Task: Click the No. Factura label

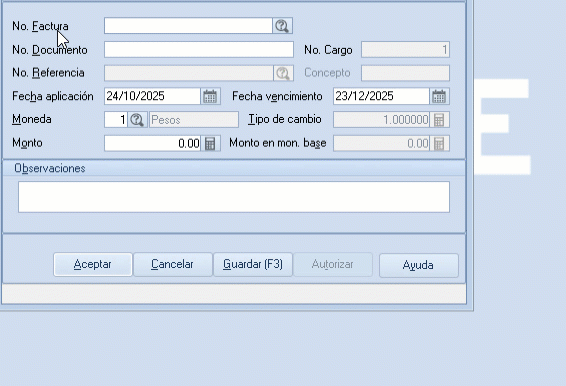Action: pos(40,26)
